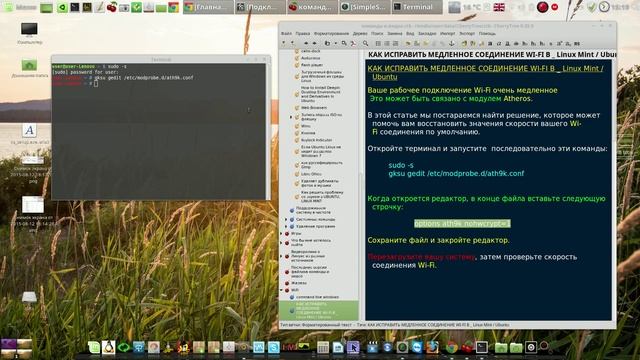Click the cherry icon in top panel launchers
The width and height of the screenshot is (640, 360).
pos(111,7)
